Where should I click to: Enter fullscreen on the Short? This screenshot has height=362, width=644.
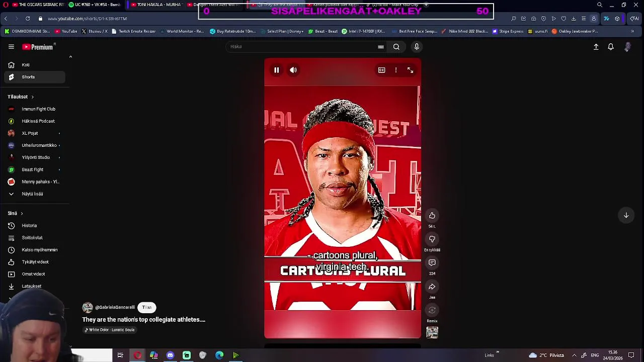point(410,70)
